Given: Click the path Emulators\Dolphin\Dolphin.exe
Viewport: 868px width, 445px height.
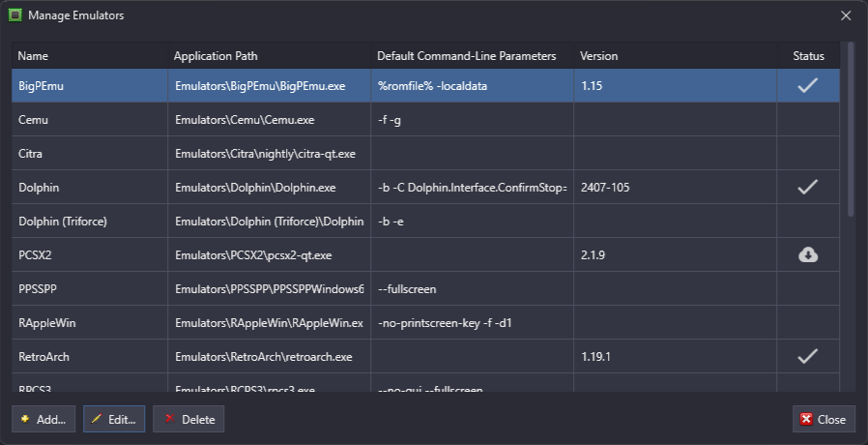Looking at the screenshot, I should (x=255, y=188).
